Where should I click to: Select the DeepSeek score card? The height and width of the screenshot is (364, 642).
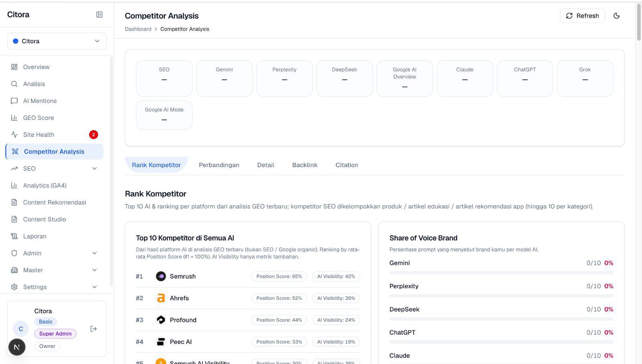click(x=345, y=78)
